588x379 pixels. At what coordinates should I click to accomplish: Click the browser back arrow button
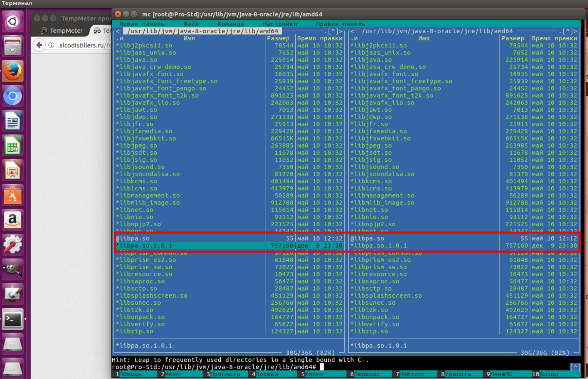click(x=39, y=45)
